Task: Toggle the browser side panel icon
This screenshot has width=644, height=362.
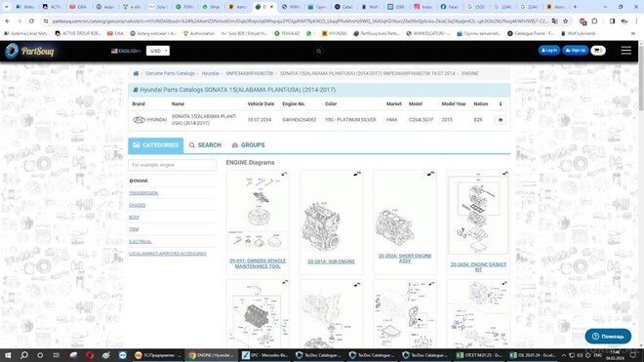Action: 612,20
